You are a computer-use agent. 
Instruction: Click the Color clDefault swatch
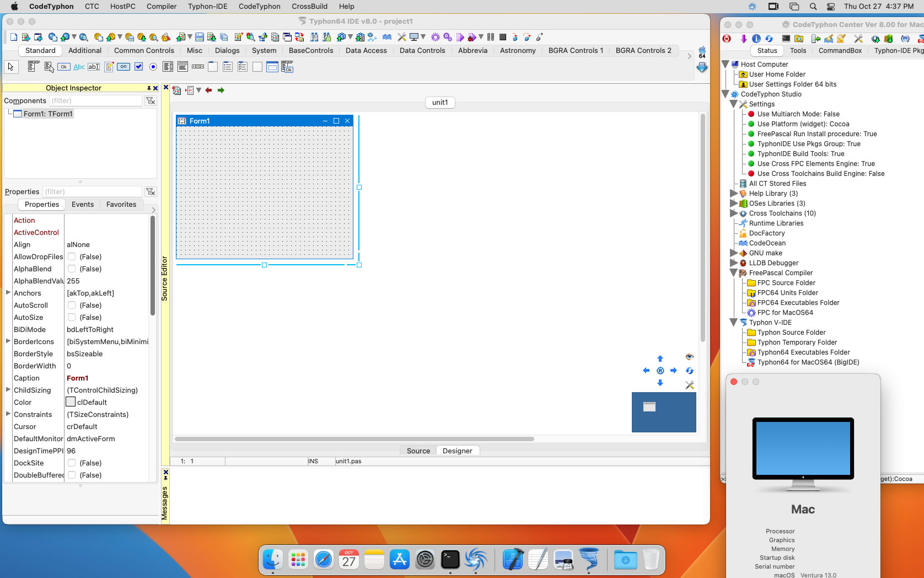(71, 402)
